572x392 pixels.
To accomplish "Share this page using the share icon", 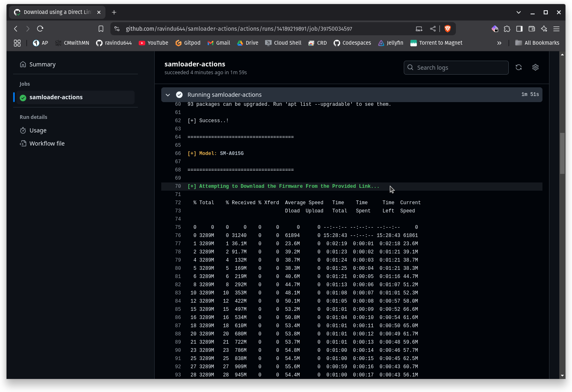I will pyautogui.click(x=433, y=29).
